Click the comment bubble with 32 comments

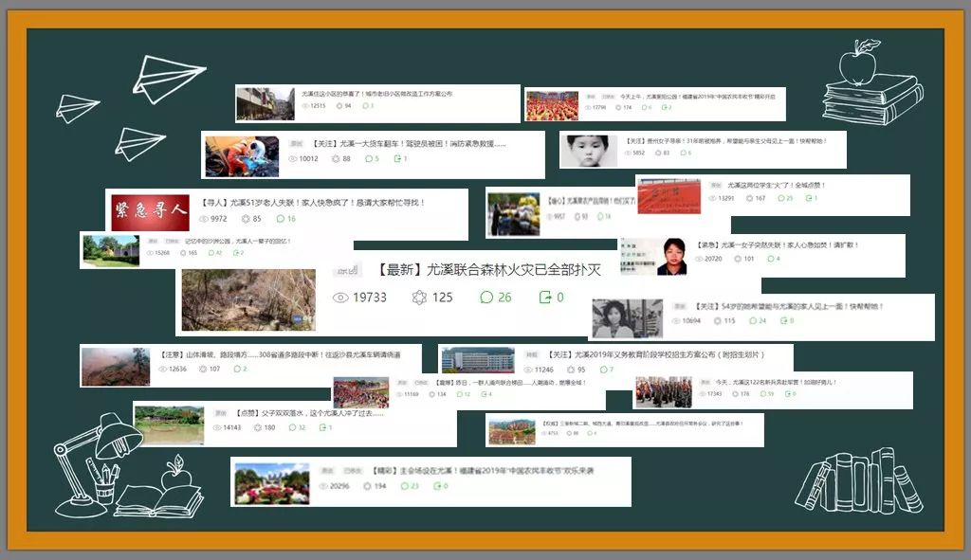293,427
